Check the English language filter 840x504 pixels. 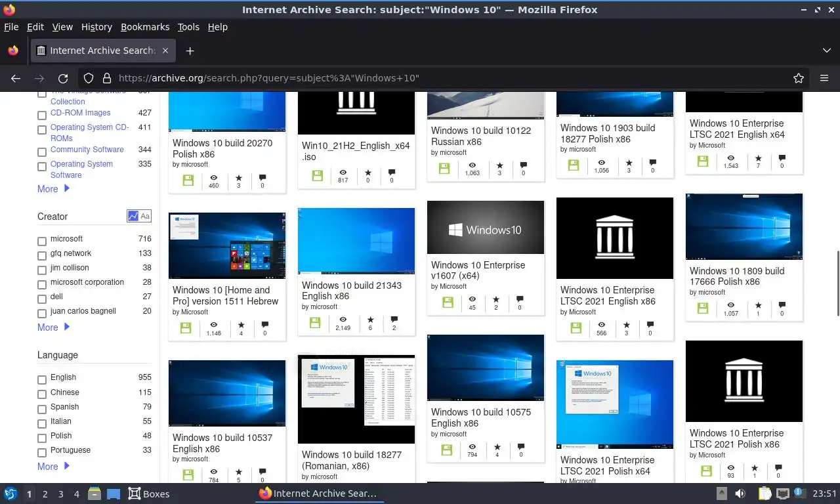42,380
